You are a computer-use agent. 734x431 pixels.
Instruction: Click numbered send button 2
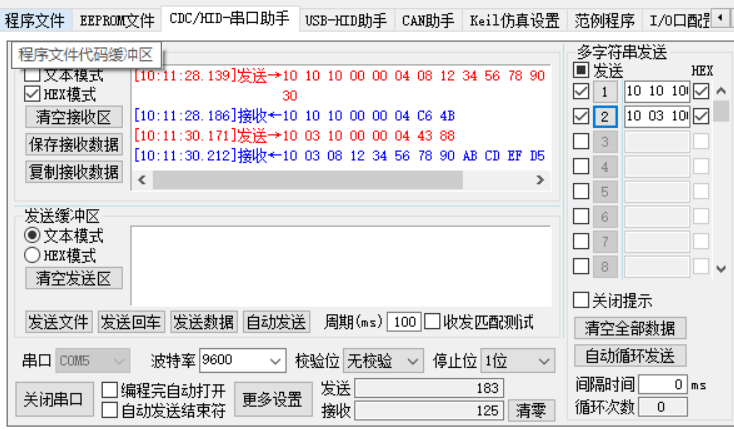[x=604, y=116]
